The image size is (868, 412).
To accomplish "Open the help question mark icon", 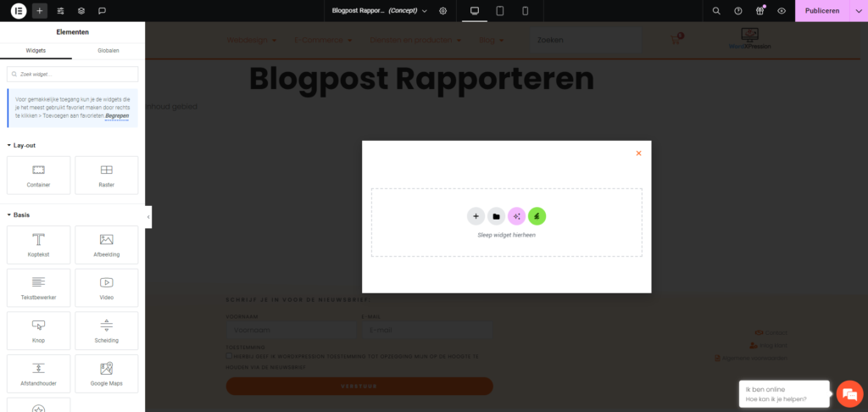I will (x=738, y=10).
